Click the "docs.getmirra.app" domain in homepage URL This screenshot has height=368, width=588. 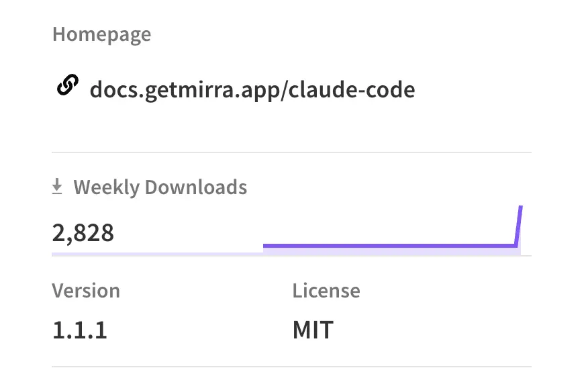185,89
